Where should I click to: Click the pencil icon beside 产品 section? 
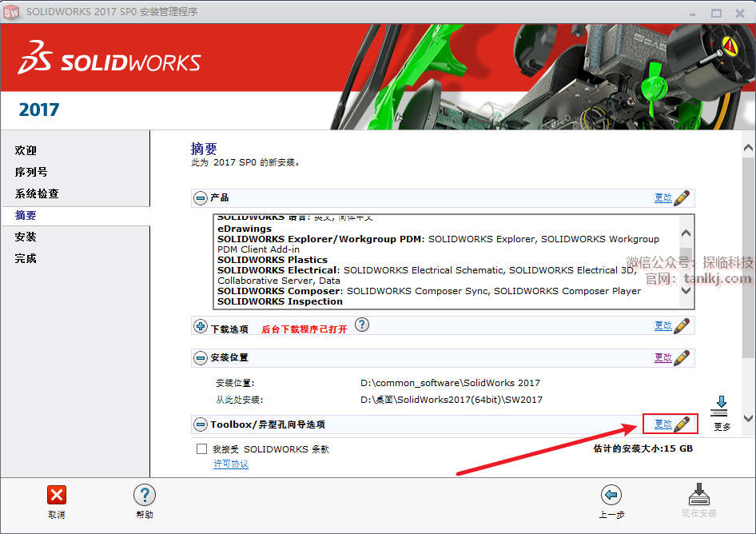click(x=682, y=197)
